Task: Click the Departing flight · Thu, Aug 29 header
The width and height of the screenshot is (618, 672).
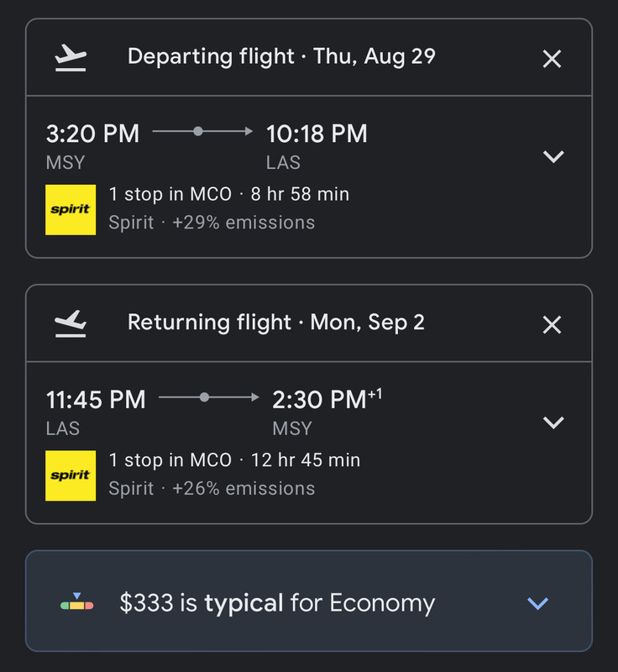Action: click(x=281, y=58)
